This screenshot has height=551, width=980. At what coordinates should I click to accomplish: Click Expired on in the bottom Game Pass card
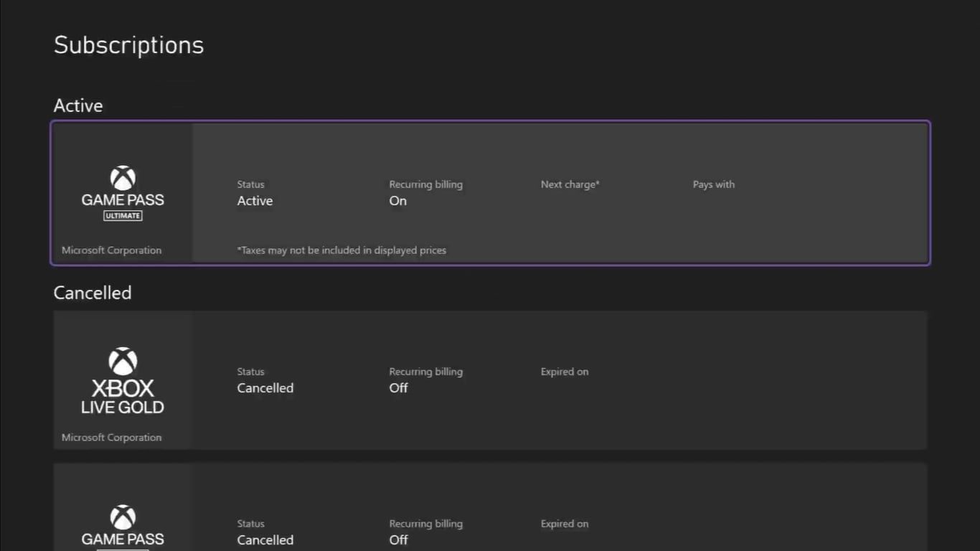pyautogui.click(x=565, y=524)
